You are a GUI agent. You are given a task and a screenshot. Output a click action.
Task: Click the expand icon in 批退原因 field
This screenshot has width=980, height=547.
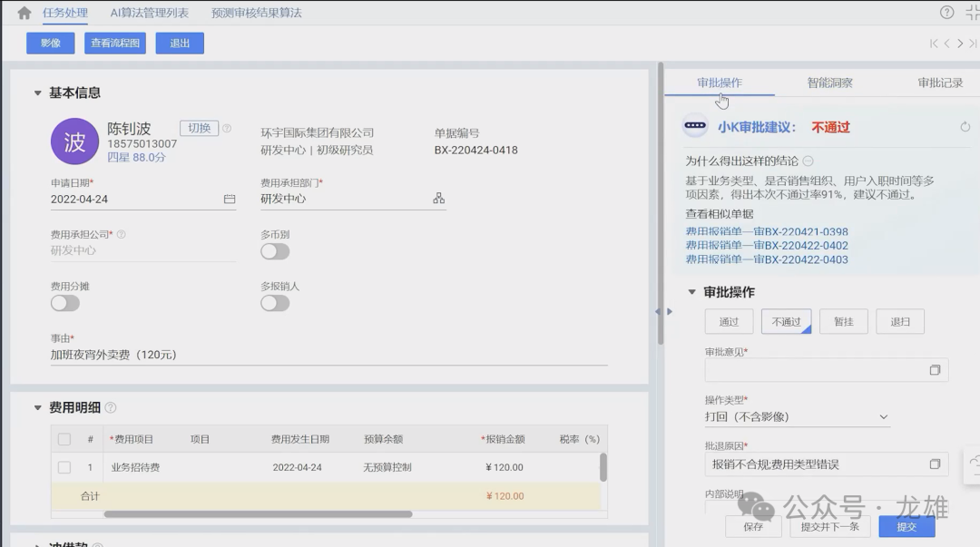[x=935, y=464]
